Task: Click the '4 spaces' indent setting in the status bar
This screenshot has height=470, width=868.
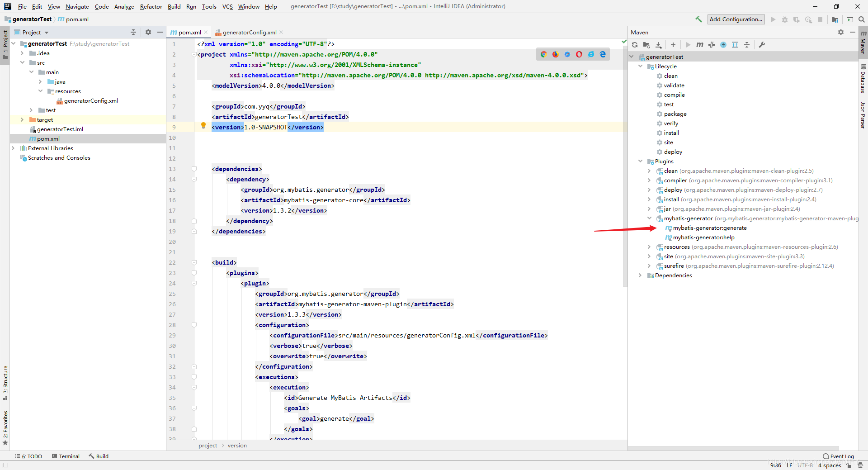Action: coord(830,465)
